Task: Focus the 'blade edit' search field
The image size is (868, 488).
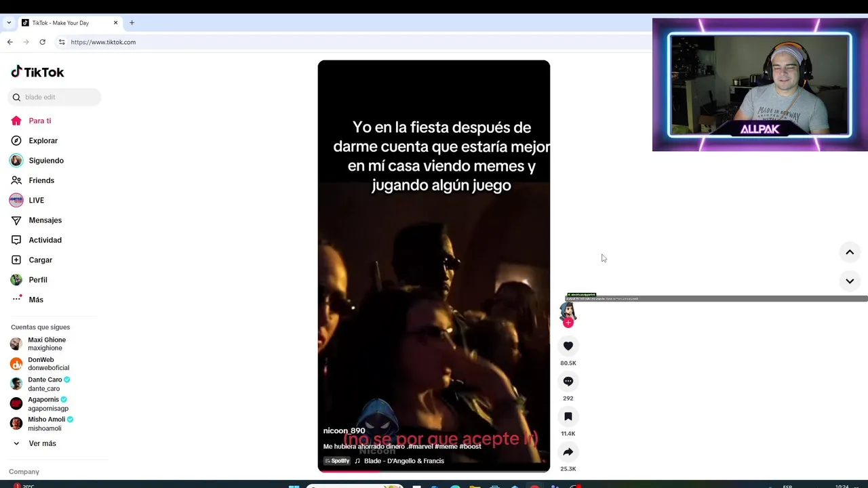Action: tap(55, 97)
